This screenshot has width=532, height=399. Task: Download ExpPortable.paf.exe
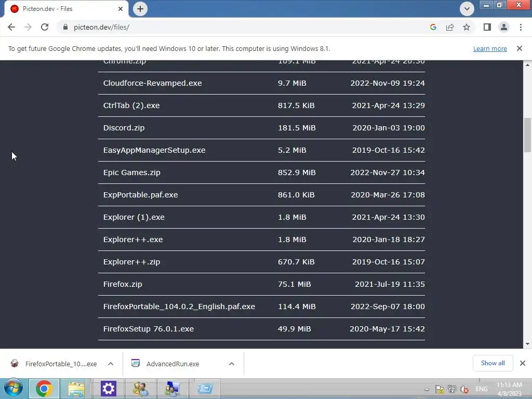140,195
